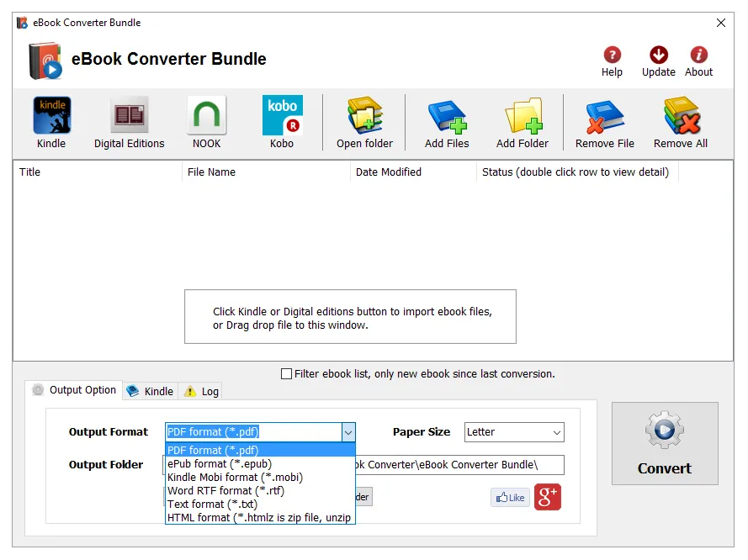Click the Google Plus icon

click(548, 497)
